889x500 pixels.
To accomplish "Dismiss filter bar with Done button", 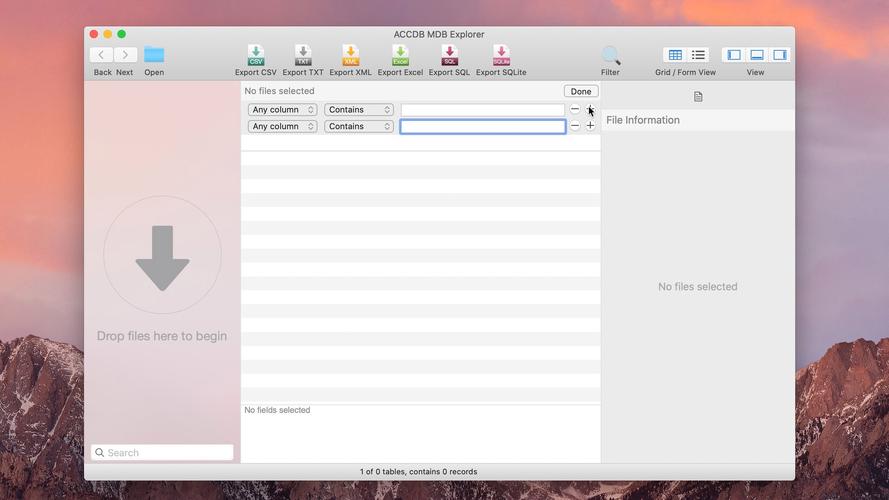I will pyautogui.click(x=581, y=91).
